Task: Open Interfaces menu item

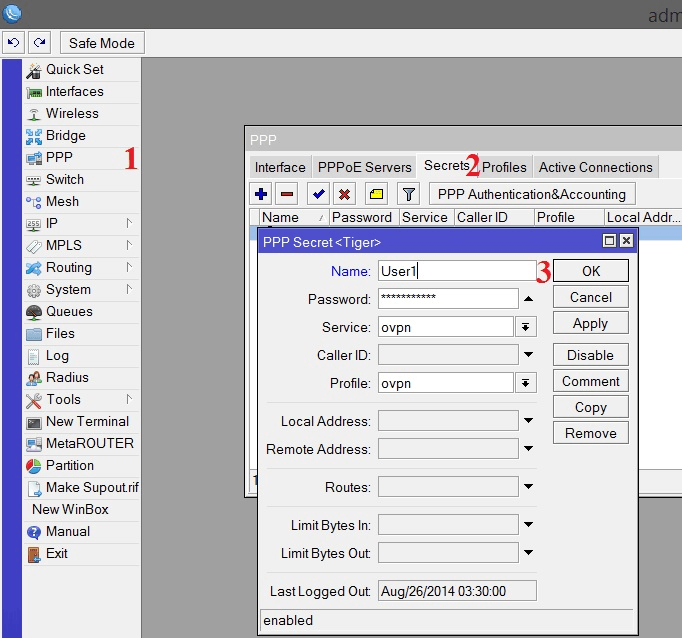Action: (82, 92)
